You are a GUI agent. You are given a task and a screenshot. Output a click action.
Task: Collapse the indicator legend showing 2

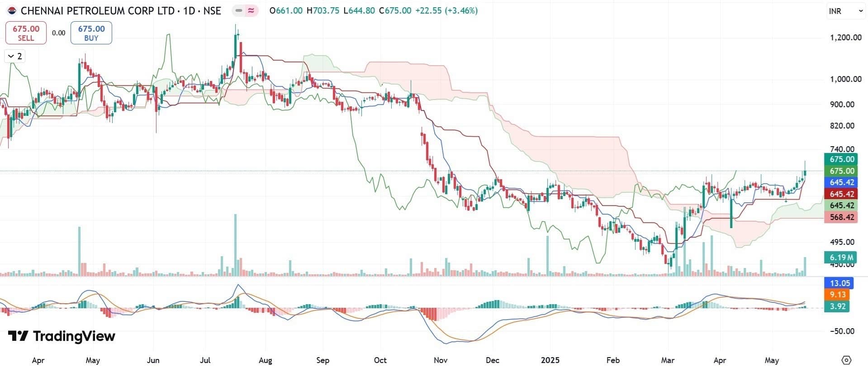point(14,56)
